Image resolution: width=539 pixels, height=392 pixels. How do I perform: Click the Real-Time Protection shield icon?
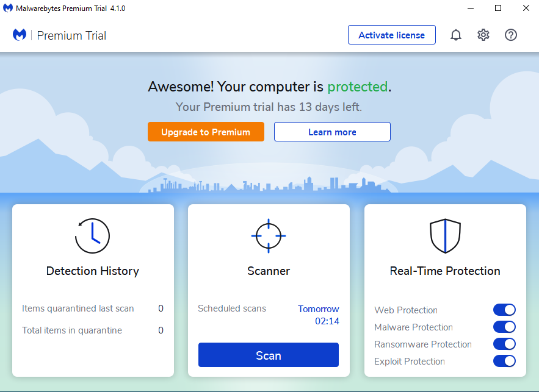pyautogui.click(x=445, y=236)
